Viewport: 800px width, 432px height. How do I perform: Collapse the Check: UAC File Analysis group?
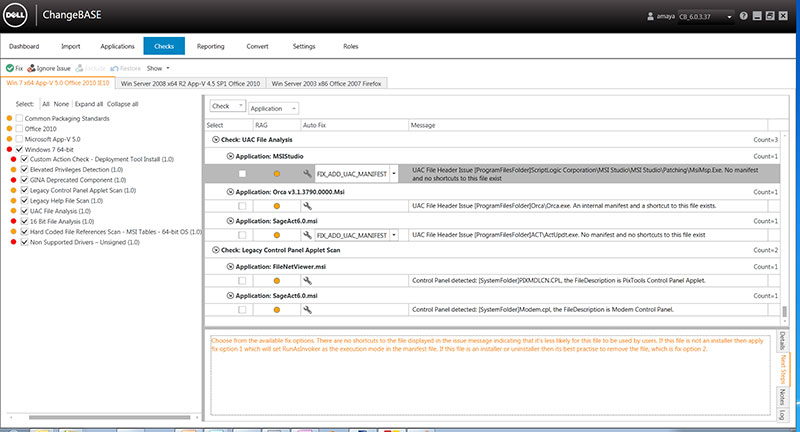pyautogui.click(x=215, y=139)
